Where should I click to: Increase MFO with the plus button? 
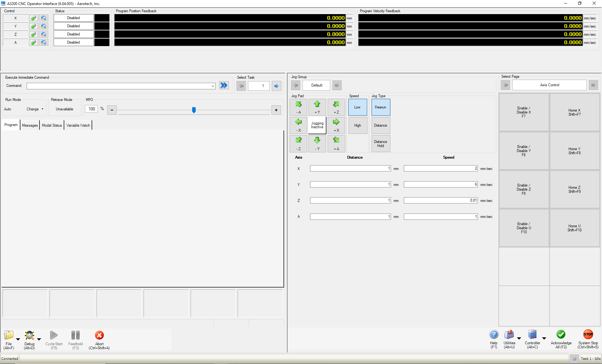(276, 110)
